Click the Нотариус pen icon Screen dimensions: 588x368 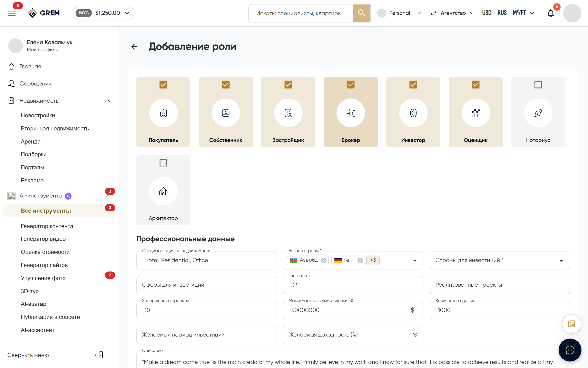click(x=538, y=113)
